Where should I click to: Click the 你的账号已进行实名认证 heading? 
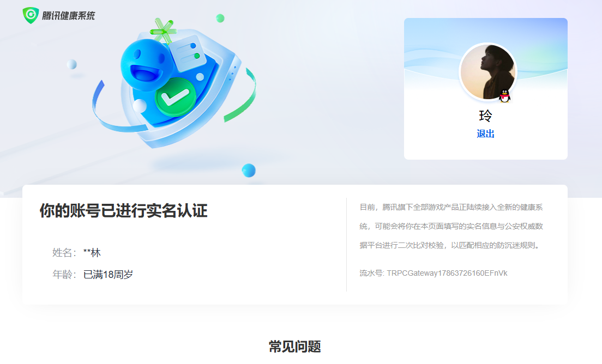coord(124,210)
